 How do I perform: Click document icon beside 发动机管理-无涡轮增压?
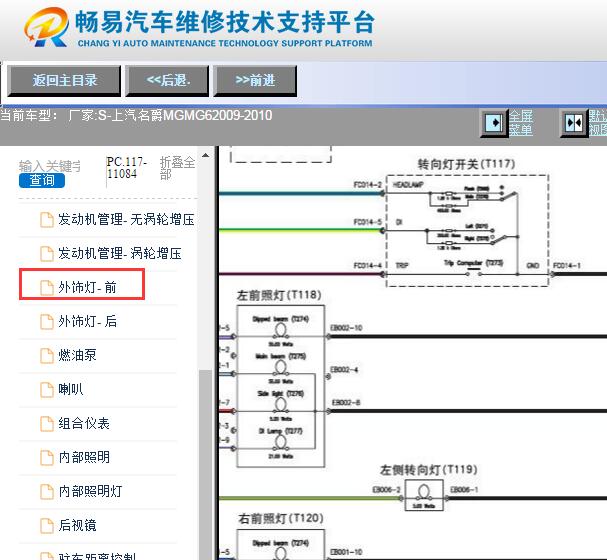pyautogui.click(x=47, y=220)
